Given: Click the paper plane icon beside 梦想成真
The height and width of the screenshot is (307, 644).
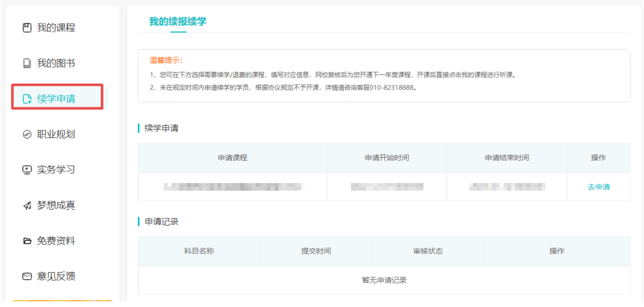Looking at the screenshot, I should point(27,205).
